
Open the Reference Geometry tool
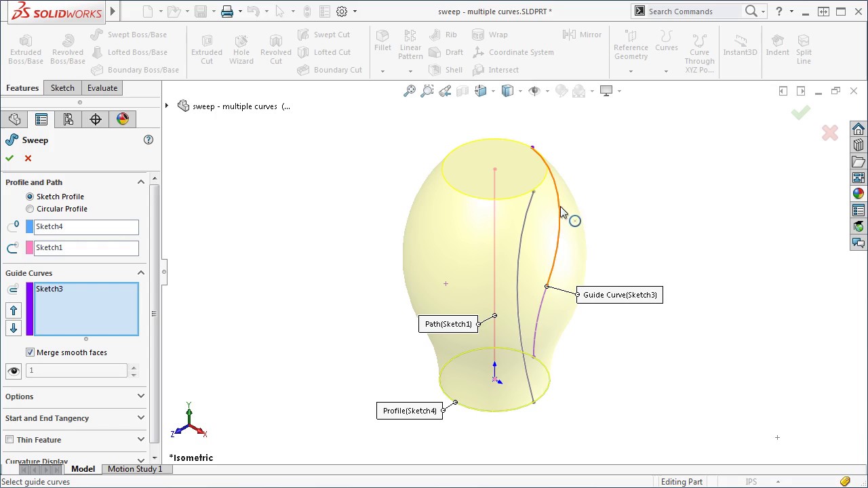[631, 45]
